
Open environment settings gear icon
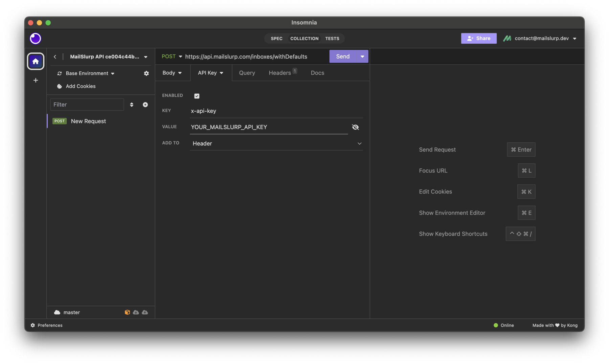tap(146, 73)
